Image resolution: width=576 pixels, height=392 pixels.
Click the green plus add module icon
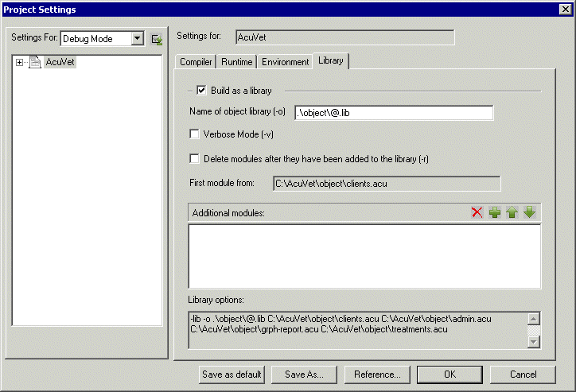[x=495, y=213]
